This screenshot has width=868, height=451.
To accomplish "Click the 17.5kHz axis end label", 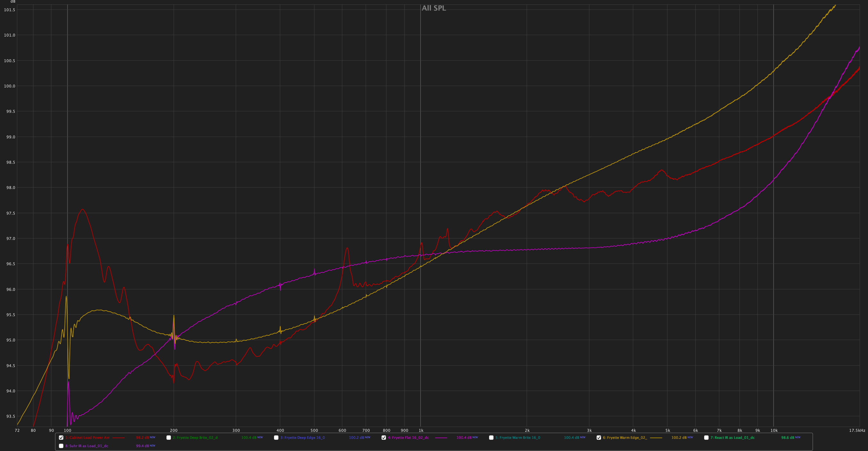I will pyautogui.click(x=857, y=430).
